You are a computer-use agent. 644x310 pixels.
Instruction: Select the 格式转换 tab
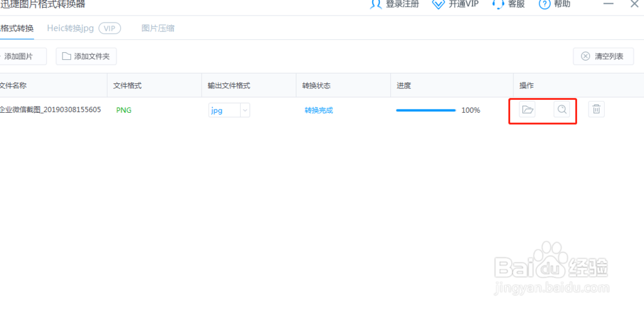tap(17, 28)
